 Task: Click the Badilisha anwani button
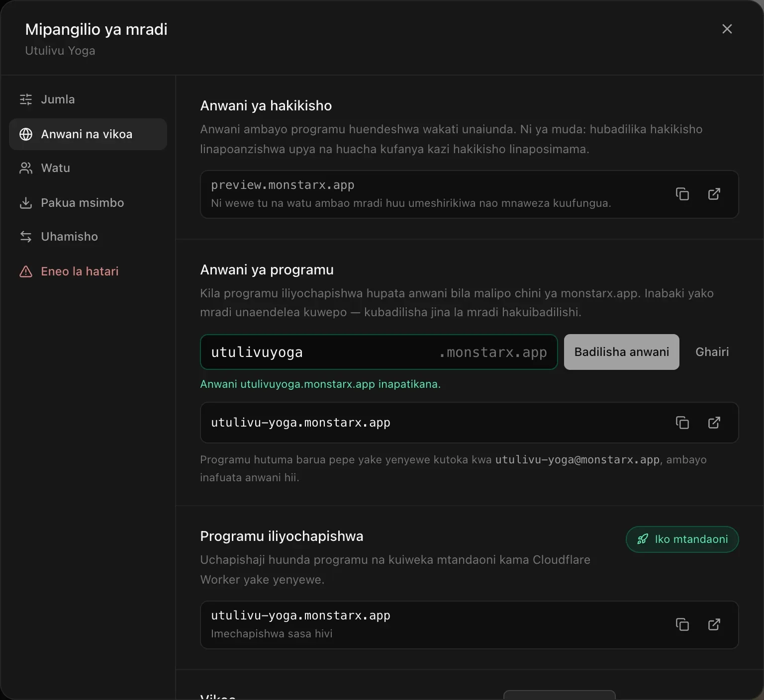click(x=622, y=352)
